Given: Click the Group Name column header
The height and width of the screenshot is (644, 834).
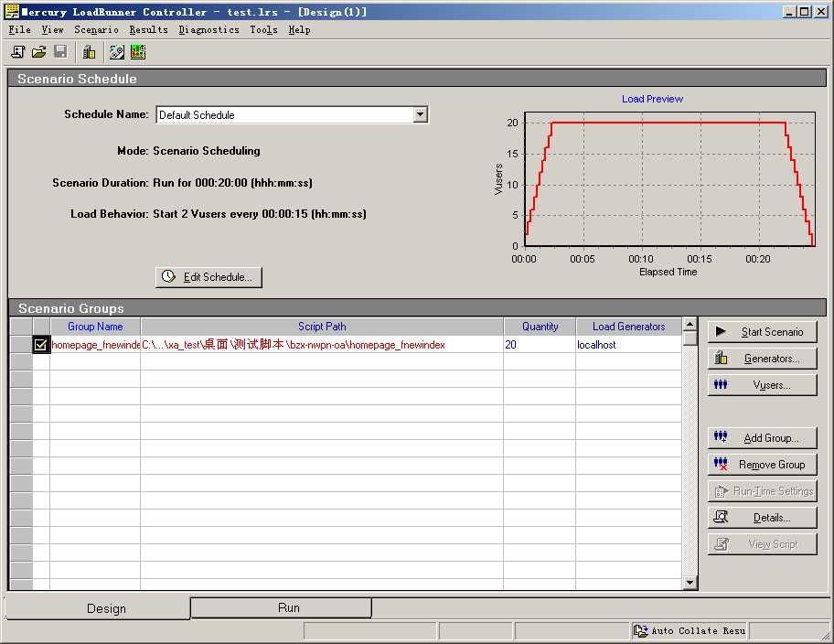Looking at the screenshot, I should coord(95,327).
